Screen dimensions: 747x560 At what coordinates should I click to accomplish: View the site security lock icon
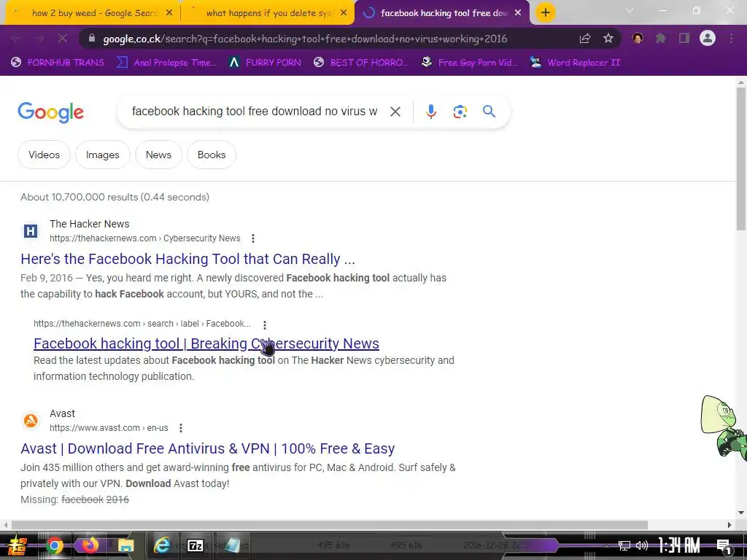pos(93,39)
